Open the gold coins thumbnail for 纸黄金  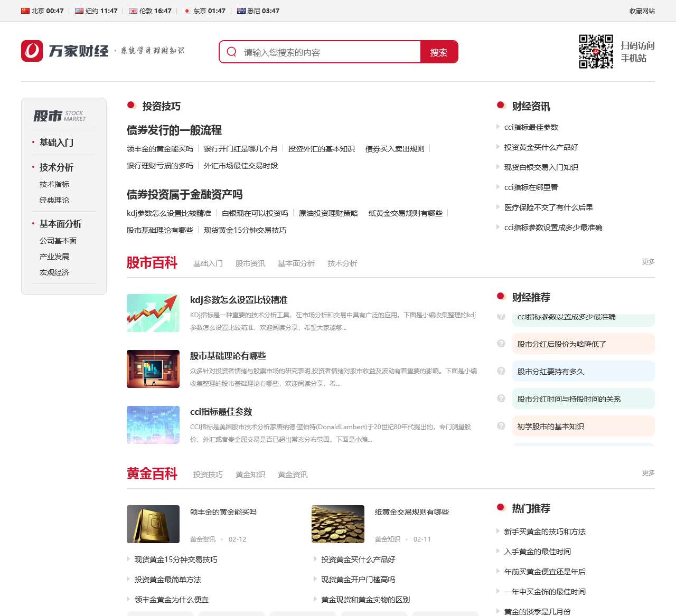pyautogui.click(x=338, y=524)
